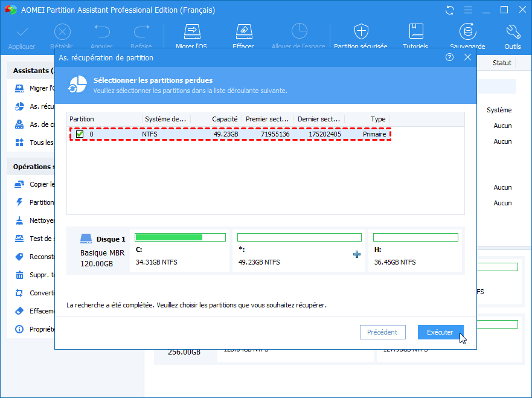Click the Partition lightning bolt sidebar icon

[x=19, y=202]
